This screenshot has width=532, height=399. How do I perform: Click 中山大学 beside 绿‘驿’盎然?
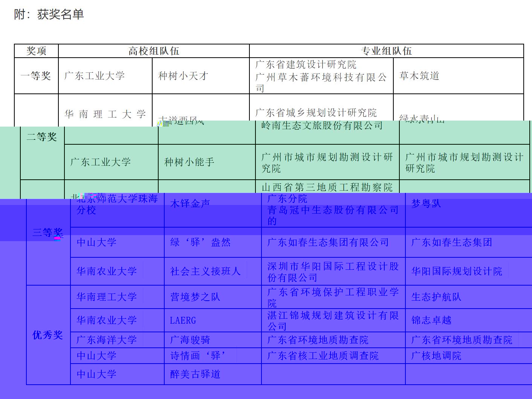pyautogui.click(x=96, y=242)
